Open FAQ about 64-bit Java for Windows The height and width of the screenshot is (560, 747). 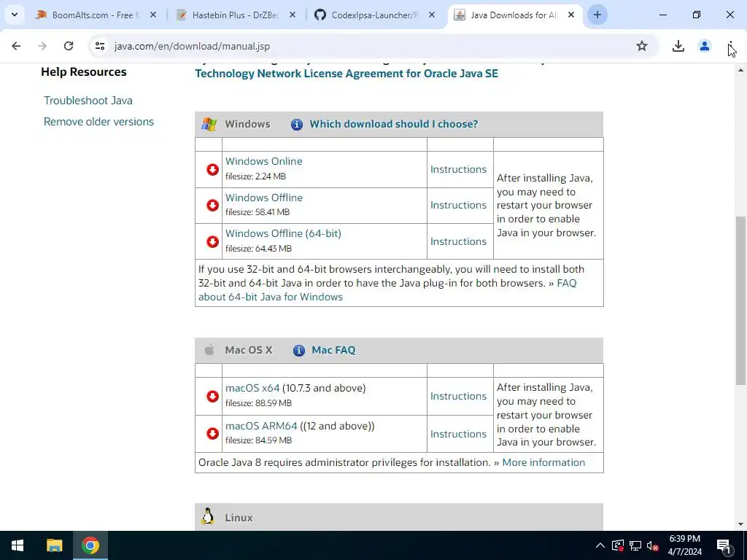[271, 297]
